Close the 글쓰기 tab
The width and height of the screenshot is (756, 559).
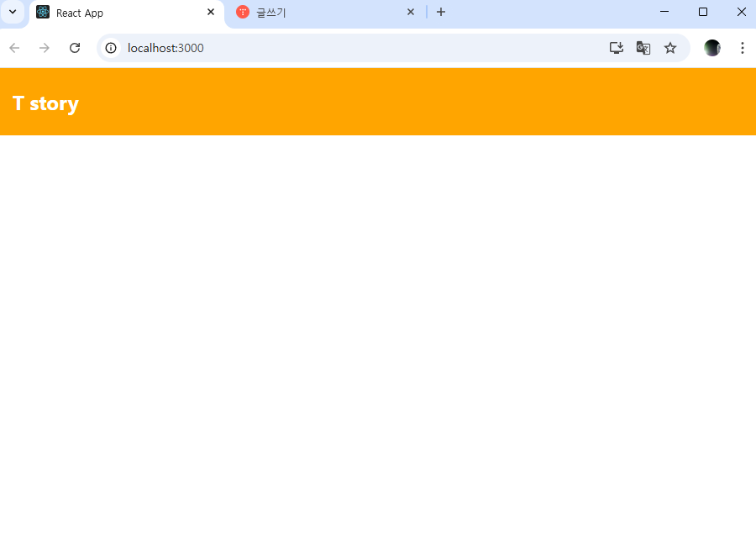click(410, 12)
